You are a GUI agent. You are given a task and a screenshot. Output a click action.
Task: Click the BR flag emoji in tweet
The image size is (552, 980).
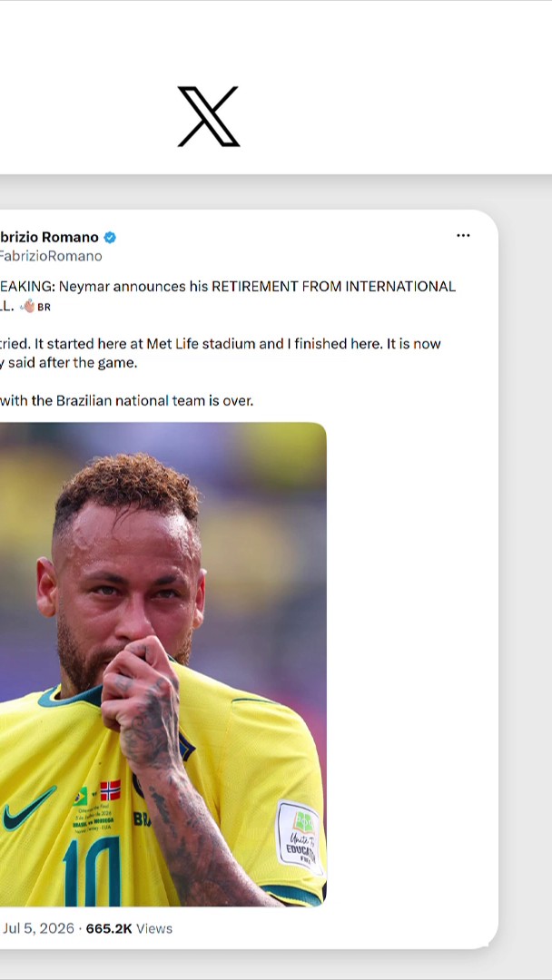coord(44,308)
